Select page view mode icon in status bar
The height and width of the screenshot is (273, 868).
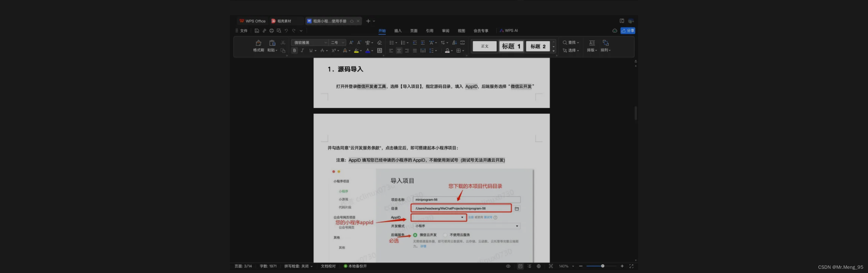pyautogui.click(x=520, y=266)
